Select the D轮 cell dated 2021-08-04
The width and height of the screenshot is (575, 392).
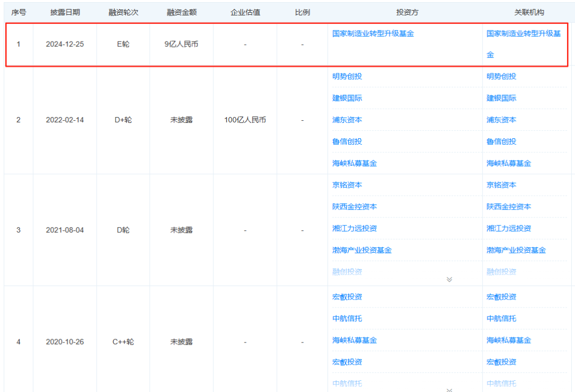pyautogui.click(x=123, y=230)
